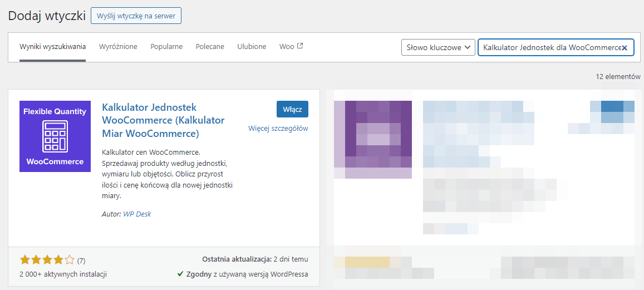Click the Flexible Quantity plugin thumbnail
This screenshot has height=290, width=644.
55,136
